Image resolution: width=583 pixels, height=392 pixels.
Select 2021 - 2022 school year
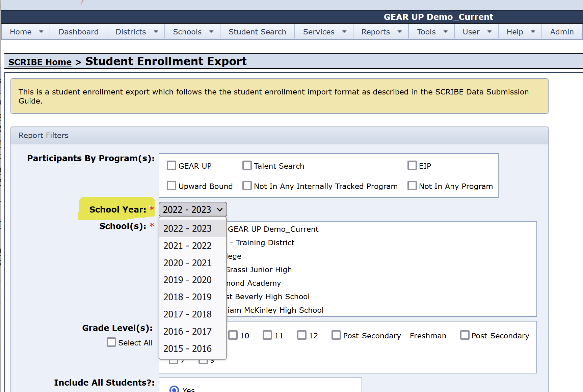coord(192,246)
